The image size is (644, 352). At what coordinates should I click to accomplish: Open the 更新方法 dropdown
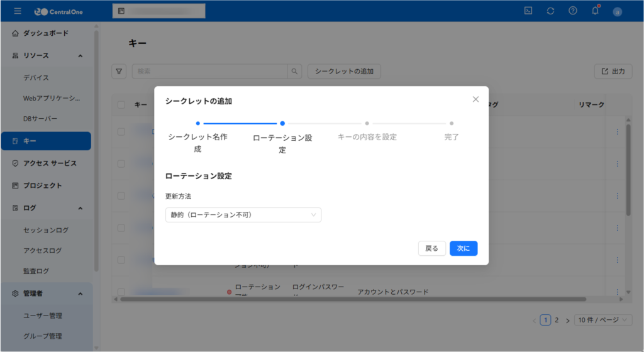(243, 215)
